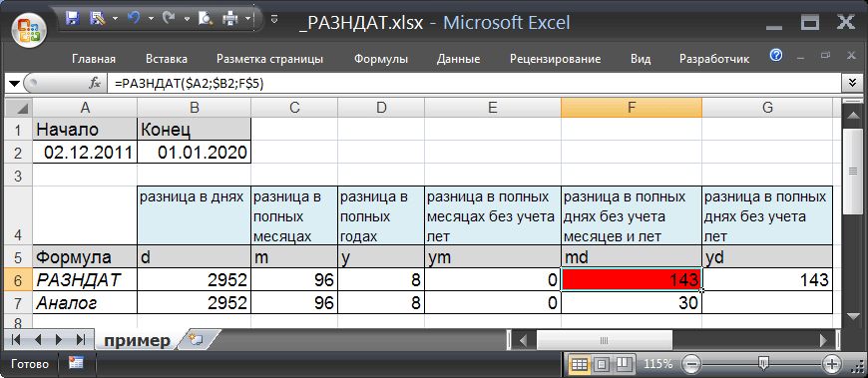
Task: Expand the formula bar with the chevron
Action: (x=852, y=84)
